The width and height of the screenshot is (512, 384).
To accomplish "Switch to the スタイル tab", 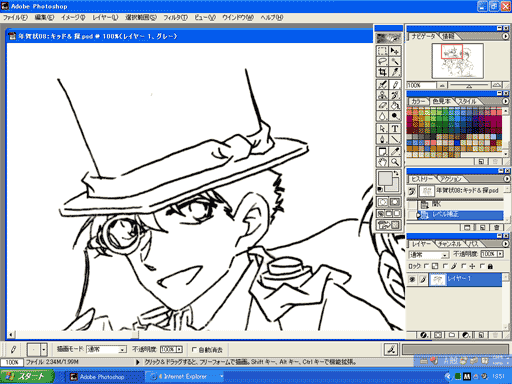I will [467, 101].
